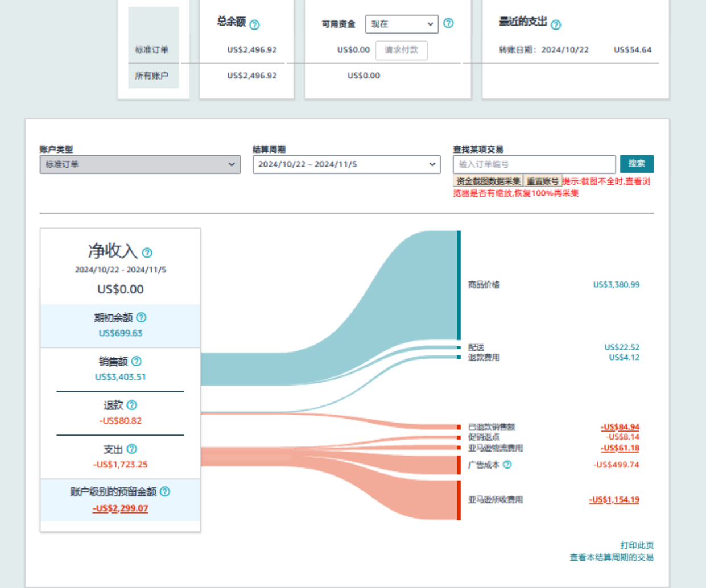The image size is (706, 588).
Task: Click the 请求付款 button
Action: (x=401, y=50)
